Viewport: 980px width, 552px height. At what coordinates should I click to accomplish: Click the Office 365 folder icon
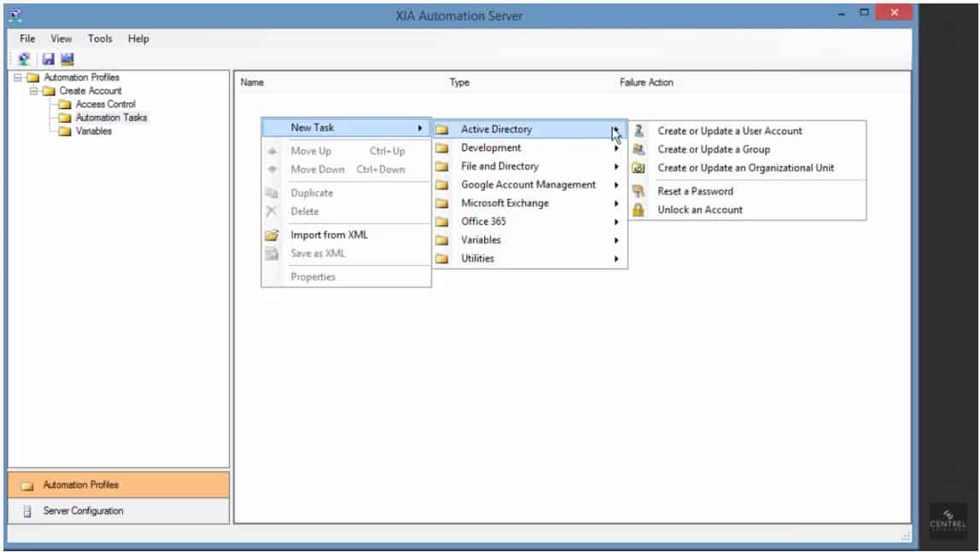click(x=442, y=222)
